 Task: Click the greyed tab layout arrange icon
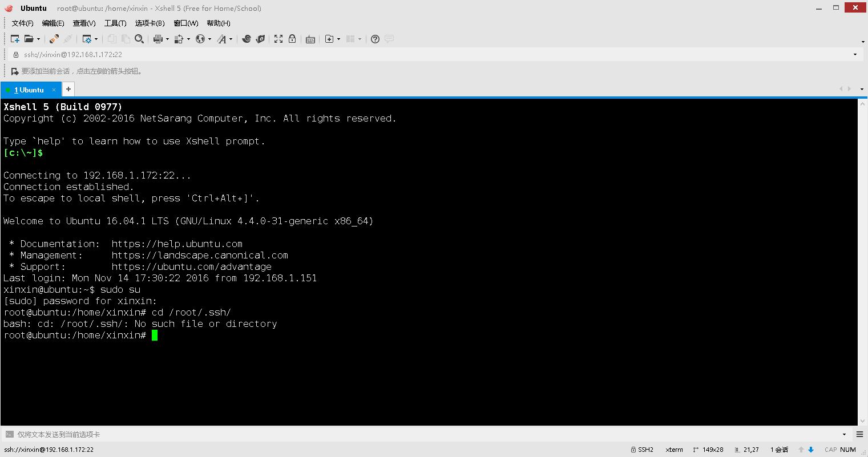click(350, 39)
